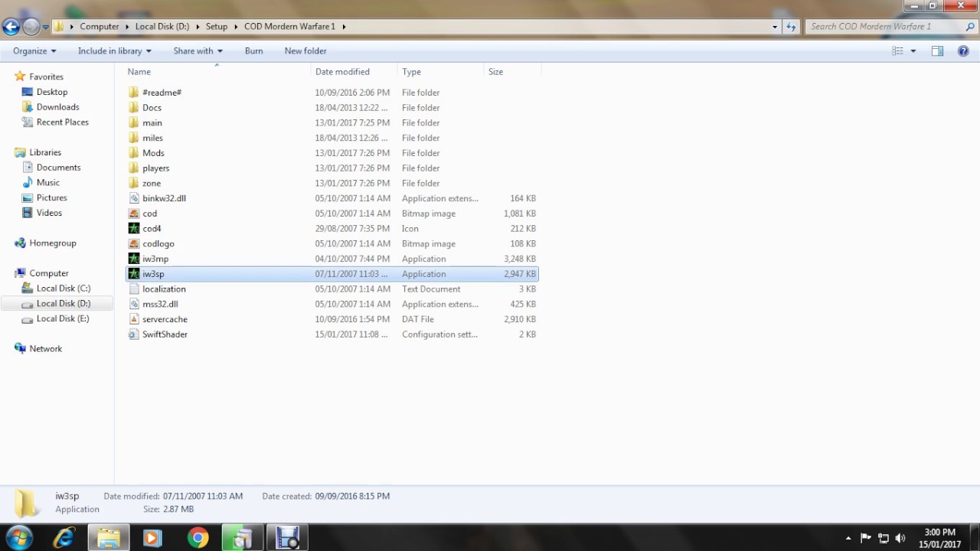Select Local Disk (C:) in navigation pane
This screenshot has width=980, height=551.
(63, 289)
